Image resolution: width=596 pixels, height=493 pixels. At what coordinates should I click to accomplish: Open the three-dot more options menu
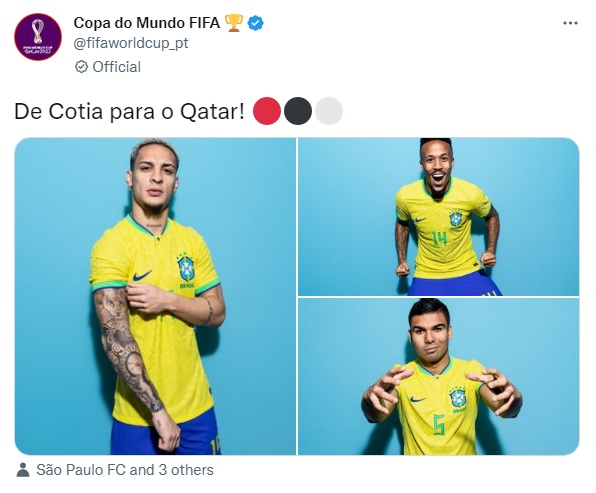(570, 23)
